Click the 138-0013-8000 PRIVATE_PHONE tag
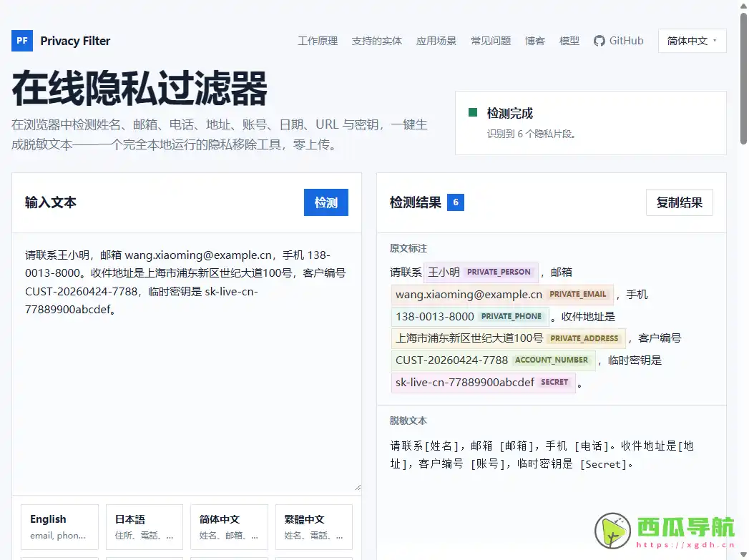 pos(470,317)
